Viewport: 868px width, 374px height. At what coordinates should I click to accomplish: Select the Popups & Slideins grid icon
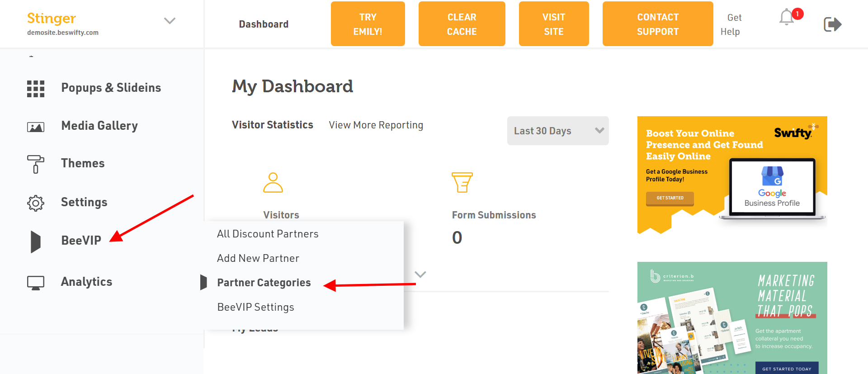36,89
